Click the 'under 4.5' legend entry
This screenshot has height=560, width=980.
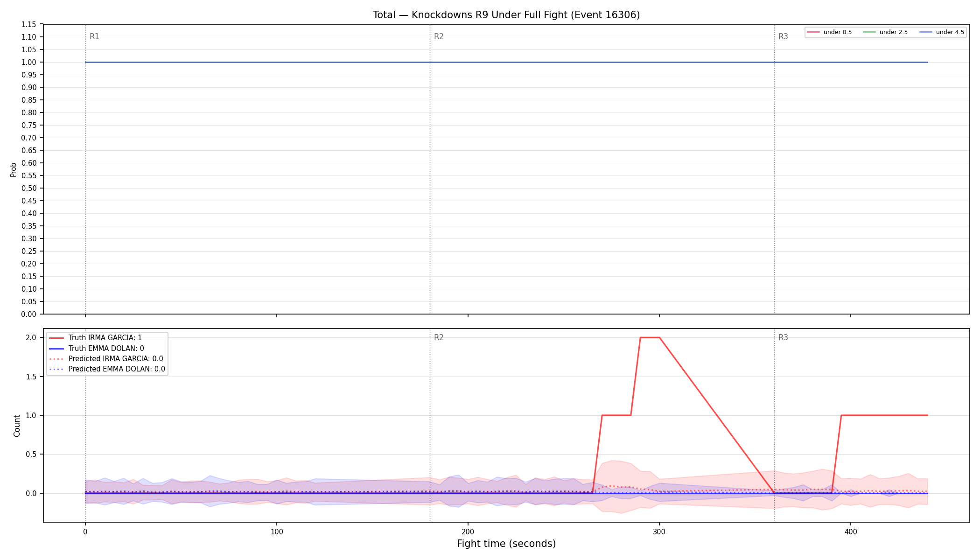(x=942, y=32)
